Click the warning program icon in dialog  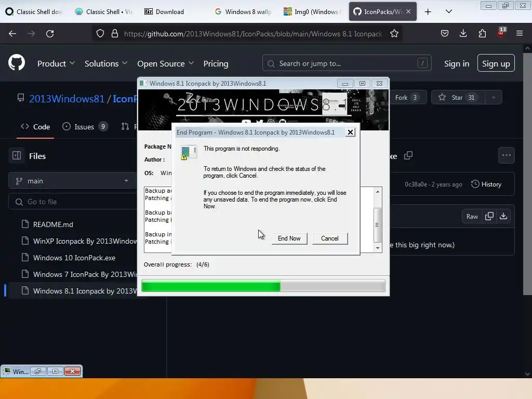pyautogui.click(x=189, y=153)
